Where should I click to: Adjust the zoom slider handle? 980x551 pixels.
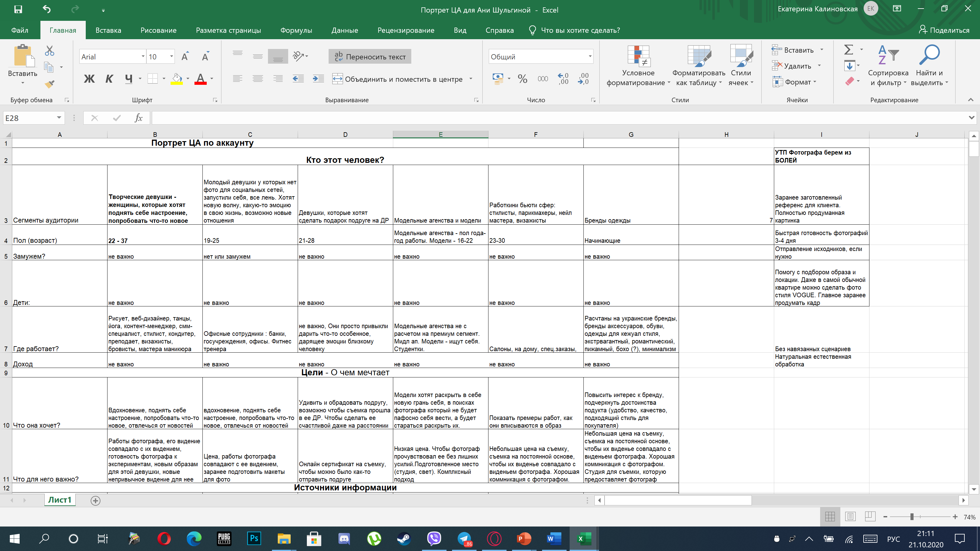pyautogui.click(x=911, y=517)
